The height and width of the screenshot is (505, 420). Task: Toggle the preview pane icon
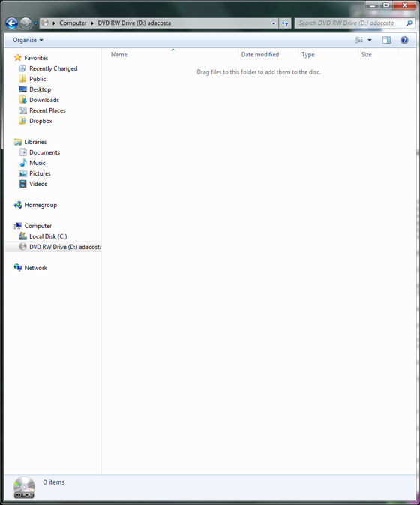386,40
